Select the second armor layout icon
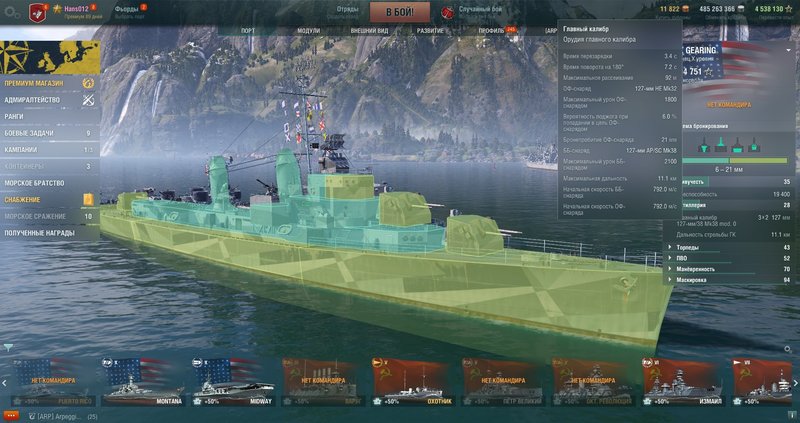Viewport: 800px width, 423px height. 720,145
